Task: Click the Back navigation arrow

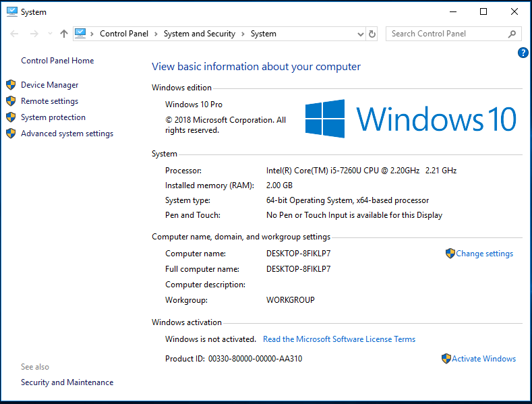Action: [x=14, y=34]
